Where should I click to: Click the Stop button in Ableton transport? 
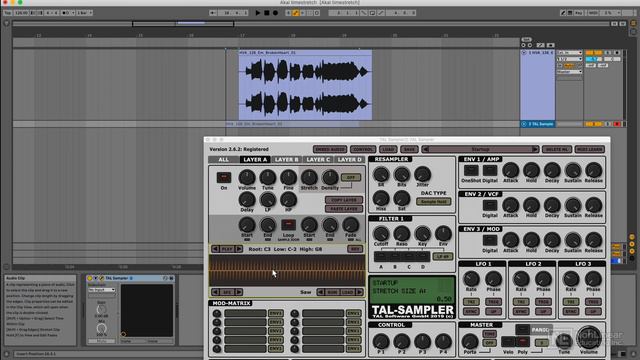(267, 13)
